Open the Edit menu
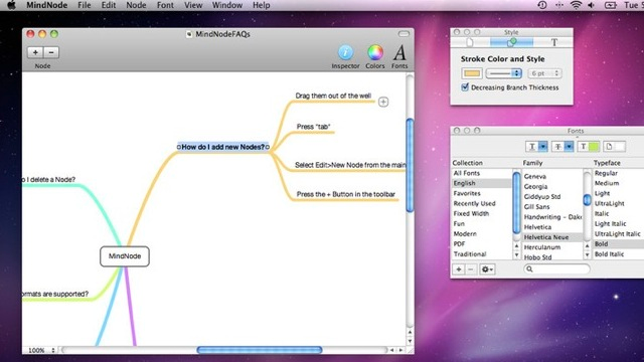 [x=108, y=5]
